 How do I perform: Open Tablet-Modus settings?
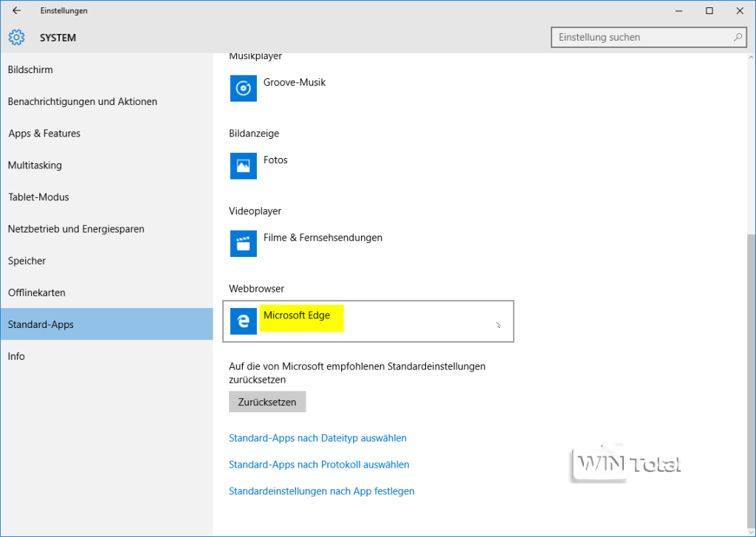pyautogui.click(x=106, y=197)
